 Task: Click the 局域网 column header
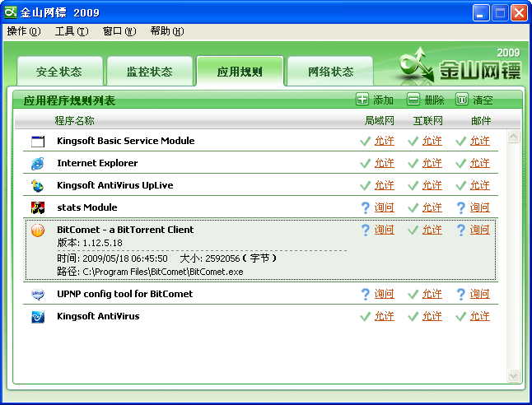click(380, 120)
